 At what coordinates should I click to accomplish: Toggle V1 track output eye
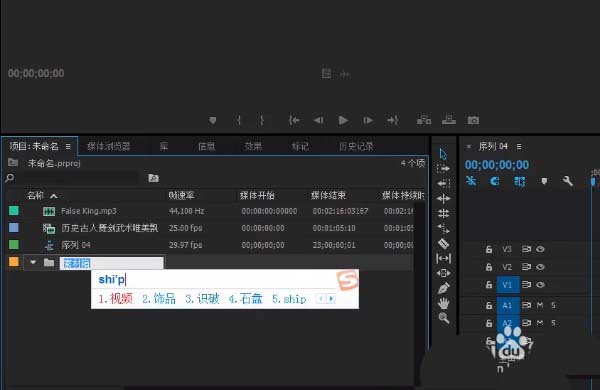coord(540,285)
